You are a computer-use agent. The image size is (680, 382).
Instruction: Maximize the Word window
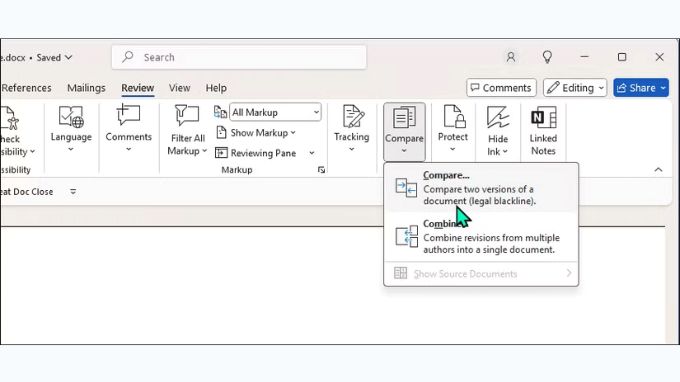coord(622,57)
